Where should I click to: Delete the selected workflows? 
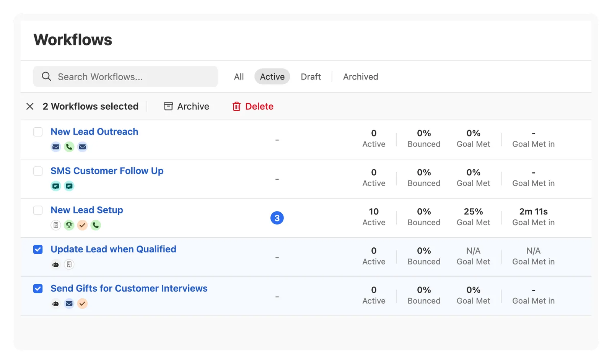253,106
